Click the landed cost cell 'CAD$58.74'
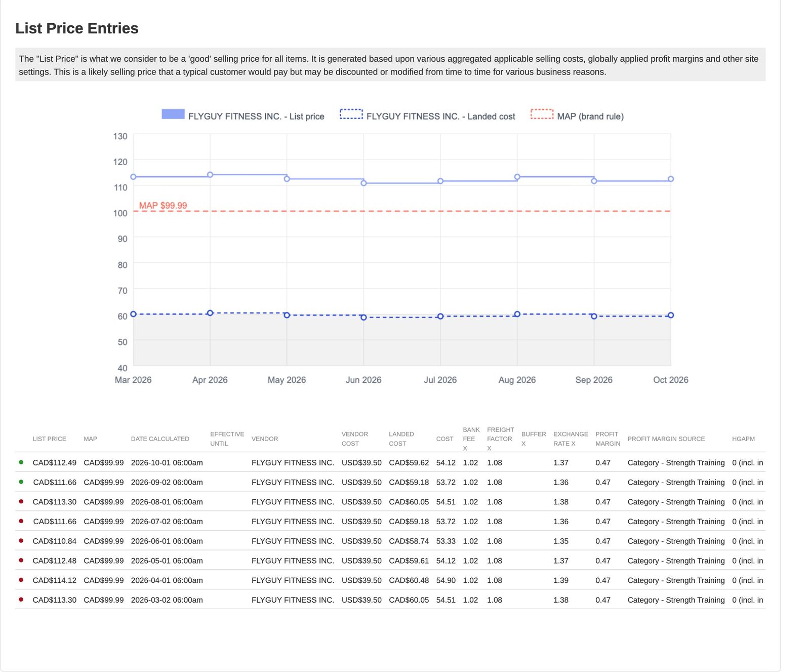The image size is (810, 672). coord(409,541)
